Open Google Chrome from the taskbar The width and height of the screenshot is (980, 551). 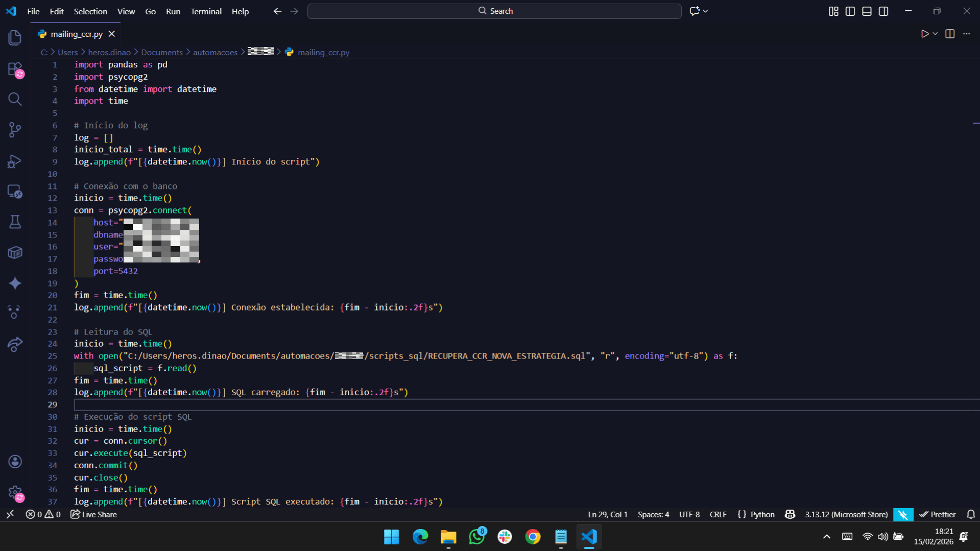533,537
